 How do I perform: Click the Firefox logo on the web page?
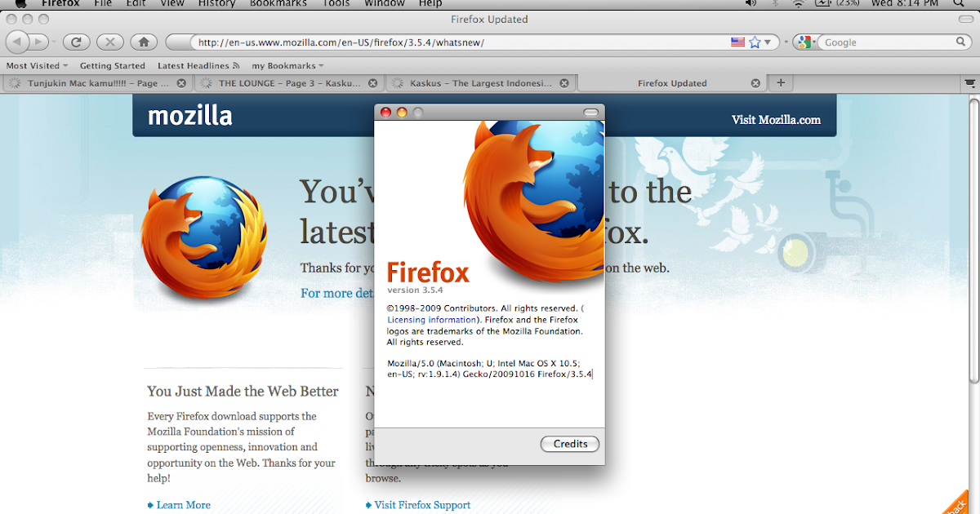pyautogui.click(x=204, y=237)
